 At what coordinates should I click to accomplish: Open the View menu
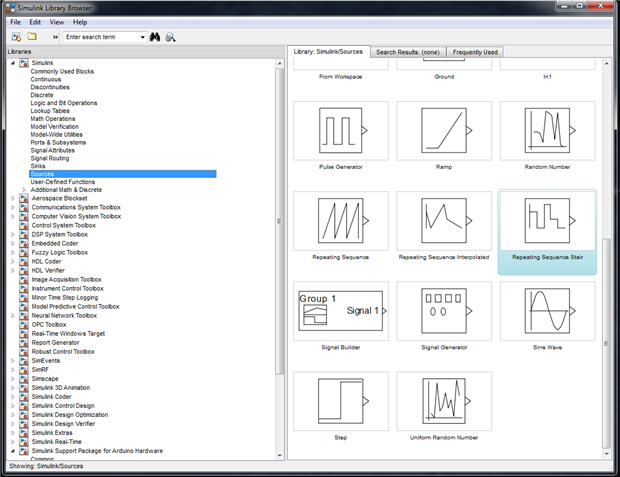(x=56, y=21)
